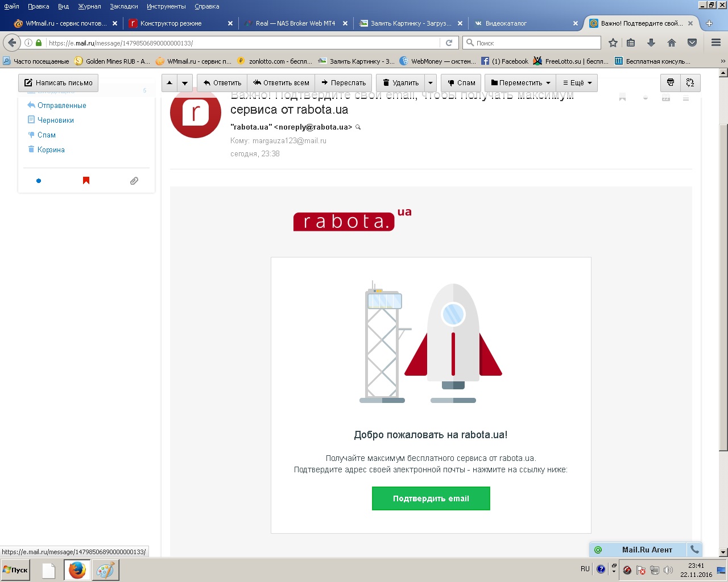This screenshot has width=728, height=582.
Task: Search the sender via the magnifier icon
Action: tap(358, 127)
